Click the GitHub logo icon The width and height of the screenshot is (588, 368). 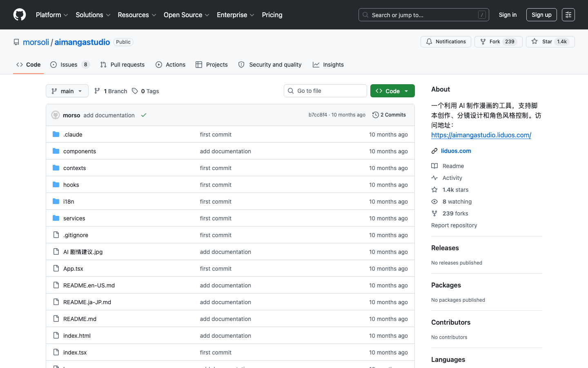coord(20,15)
